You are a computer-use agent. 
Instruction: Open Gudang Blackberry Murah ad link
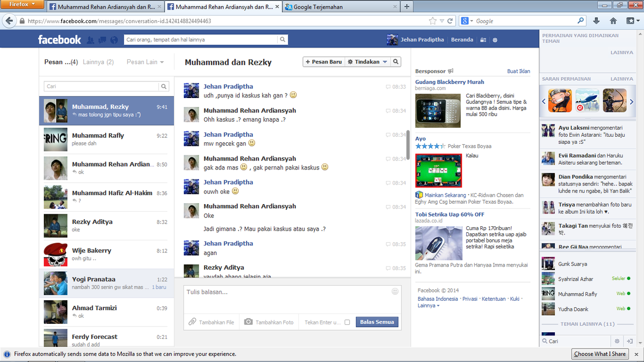[450, 82]
